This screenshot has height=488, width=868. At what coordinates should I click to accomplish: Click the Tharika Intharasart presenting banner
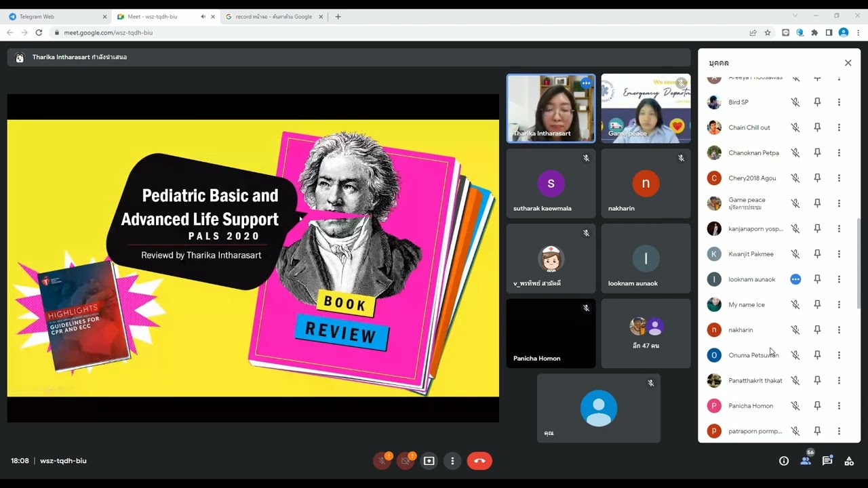(349, 57)
